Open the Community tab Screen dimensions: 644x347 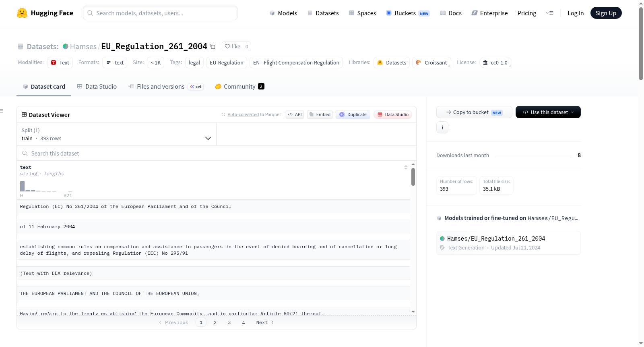[239, 87]
